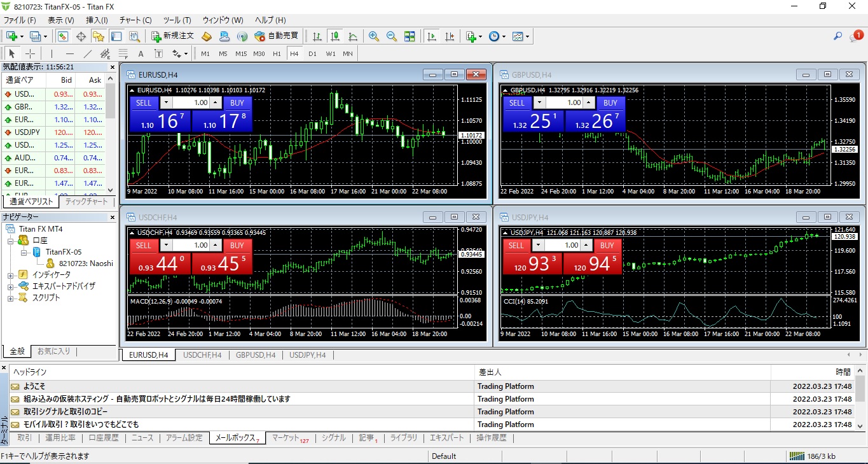This screenshot has width=868, height=464.
Task: Click BUY on the GBPUSD chart
Action: (610, 102)
